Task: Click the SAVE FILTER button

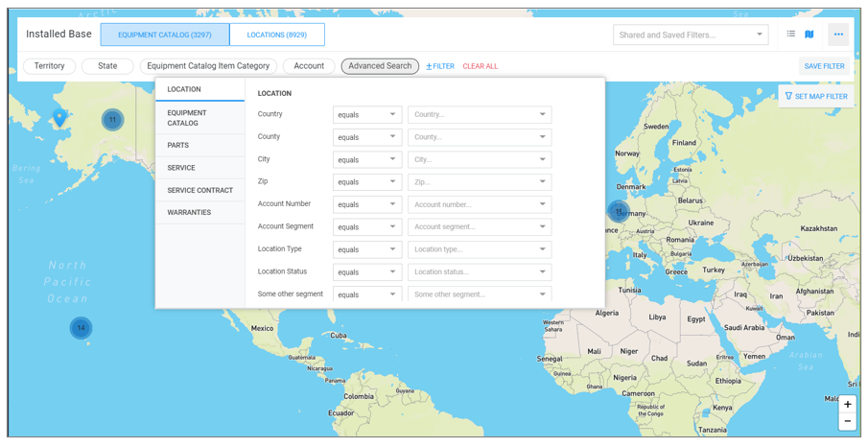Action: coord(824,66)
